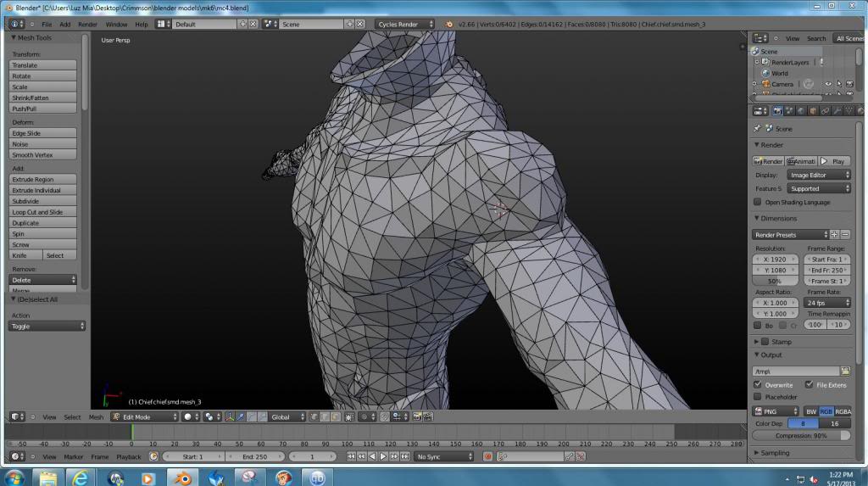Screen dimensions: 868x486
Task: Select face select mode icon
Action: [x=335, y=416]
